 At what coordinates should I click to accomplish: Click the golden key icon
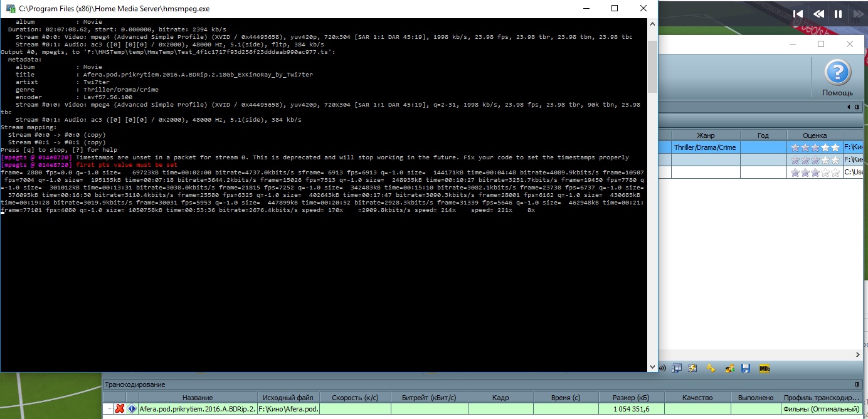(711, 368)
